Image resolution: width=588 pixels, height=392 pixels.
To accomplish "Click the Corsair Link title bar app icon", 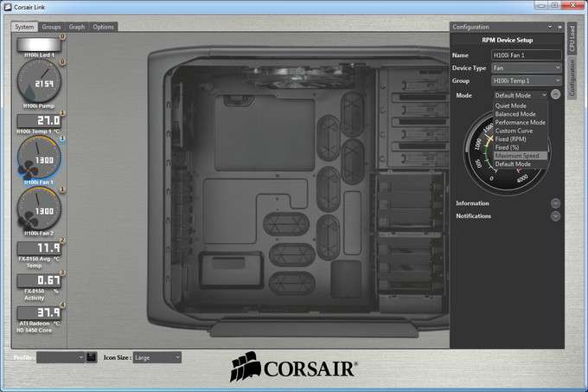I will tap(7, 7).
